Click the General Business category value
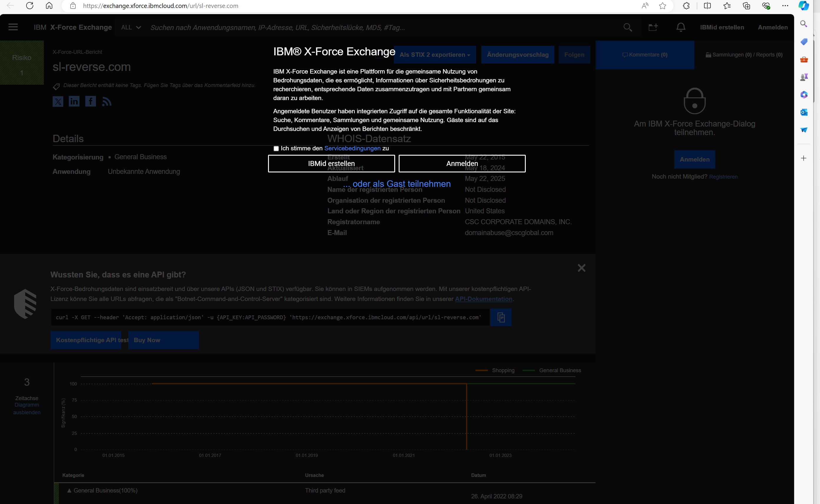Viewport: 820px width, 504px height. point(140,157)
